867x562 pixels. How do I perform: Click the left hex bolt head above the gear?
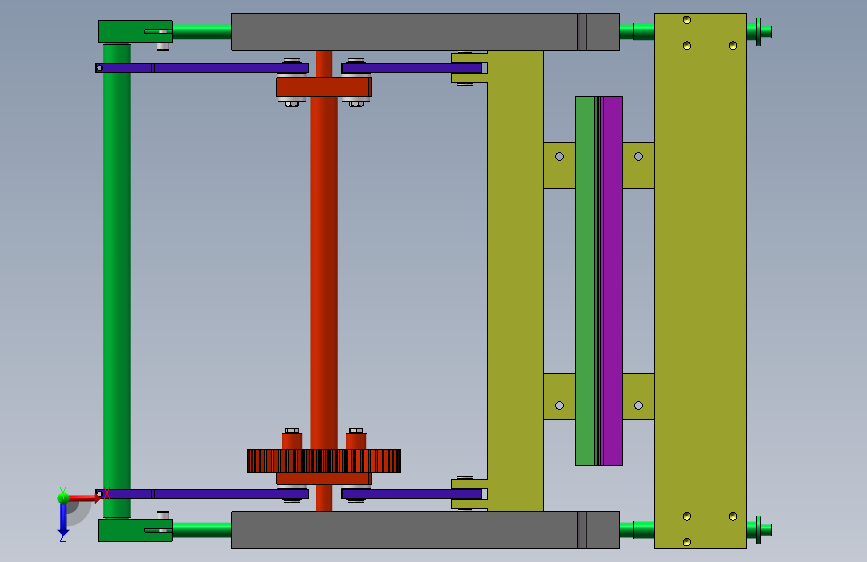coord(292,430)
